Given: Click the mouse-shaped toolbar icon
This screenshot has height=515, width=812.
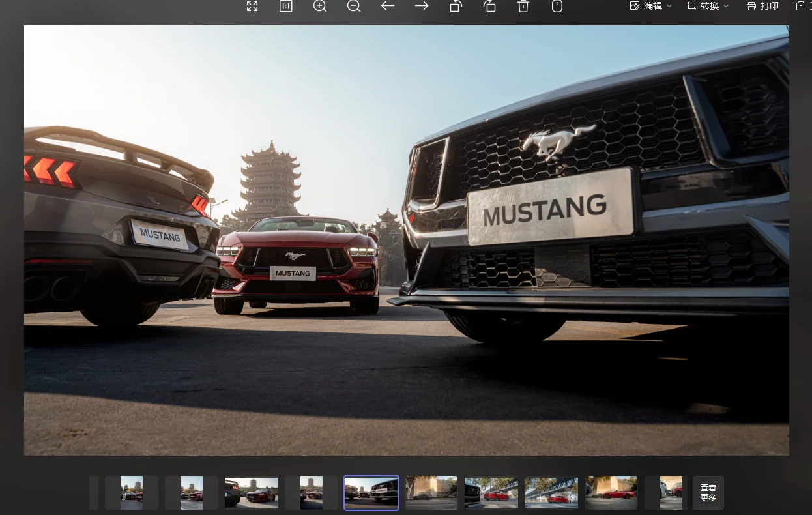Looking at the screenshot, I should pos(557,7).
